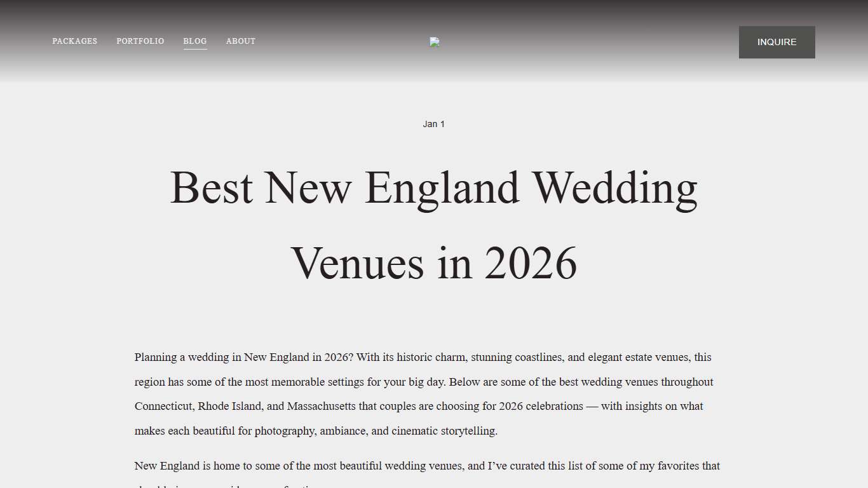
Task: Select the small image icon in the navigation bar
Action: point(434,42)
